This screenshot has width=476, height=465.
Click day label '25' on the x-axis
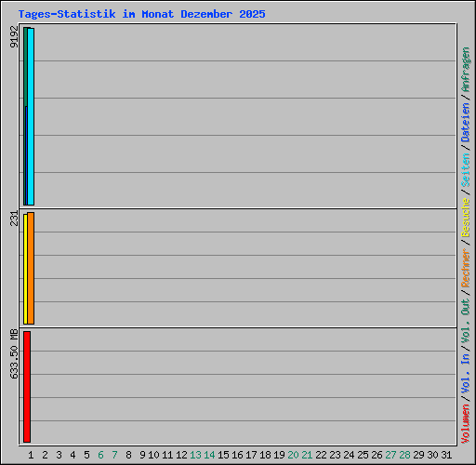tap(363, 455)
